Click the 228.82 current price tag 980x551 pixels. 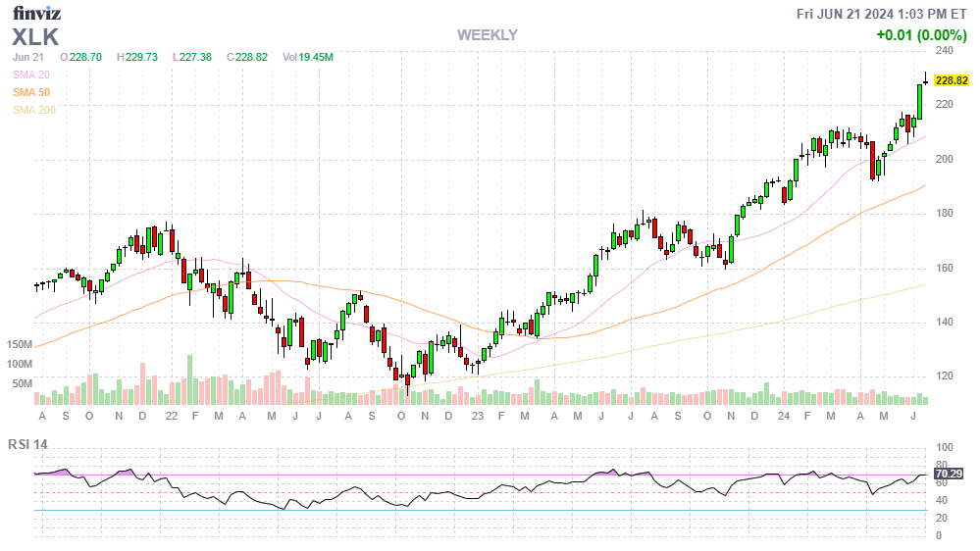[x=952, y=81]
